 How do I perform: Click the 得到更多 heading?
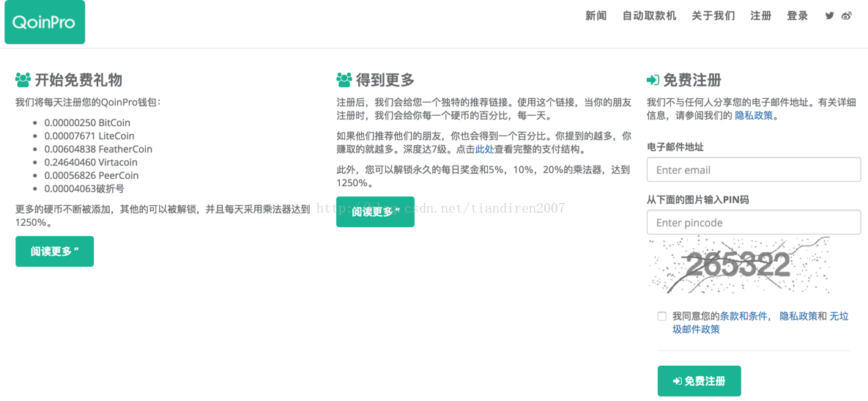pos(385,81)
